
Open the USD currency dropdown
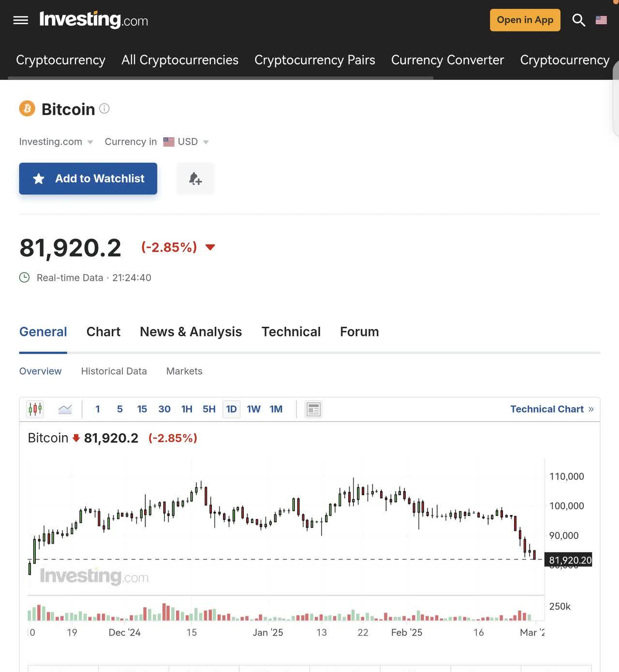tap(186, 142)
